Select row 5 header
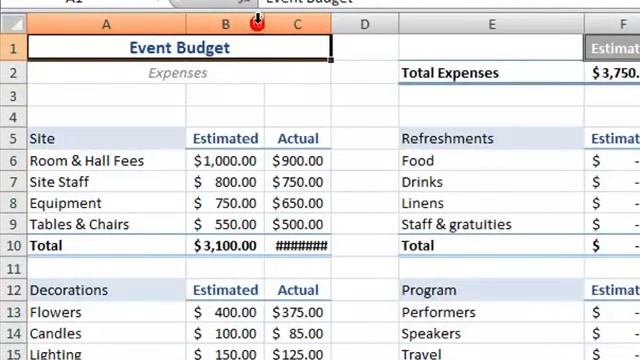Viewport: 640px width, 360px height. tap(13, 138)
